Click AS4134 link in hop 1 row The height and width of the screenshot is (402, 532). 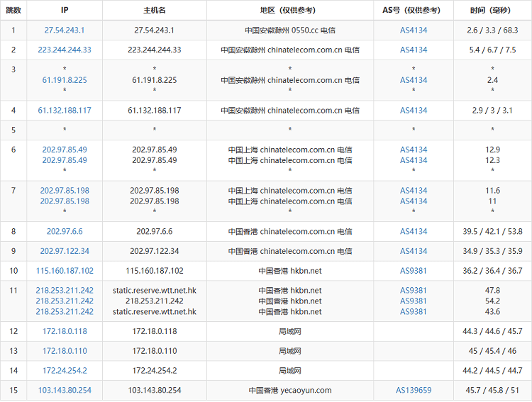coord(414,30)
